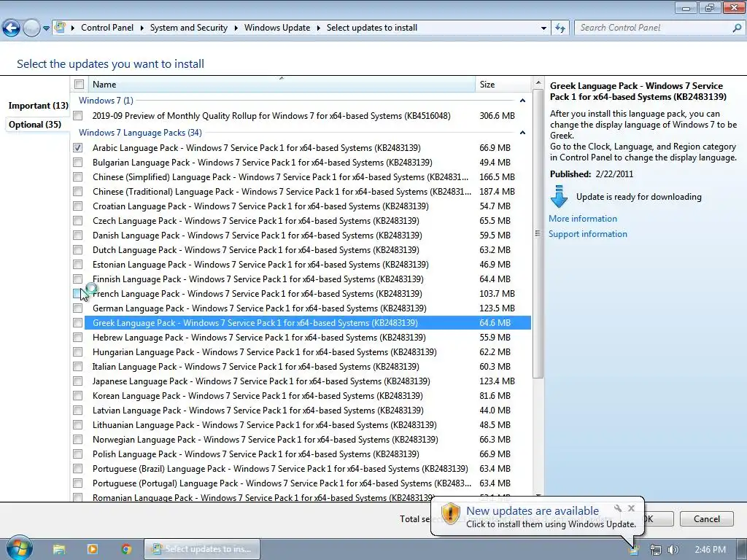Click the refresh button beside address bar
Image resolution: width=747 pixels, height=560 pixels.
tap(561, 28)
